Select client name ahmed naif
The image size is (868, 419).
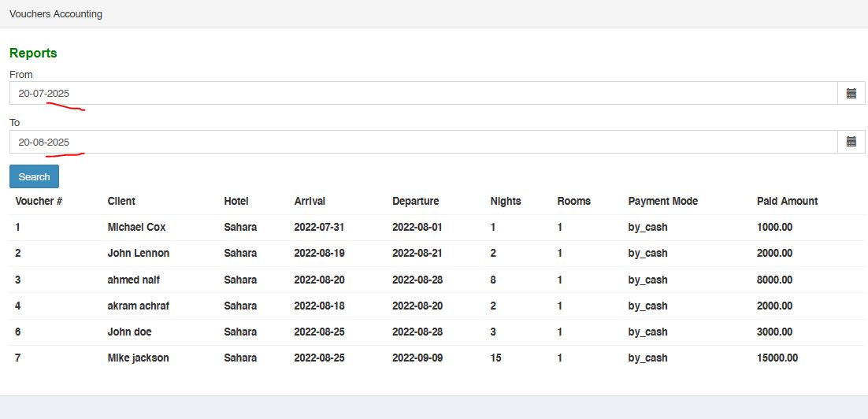pyautogui.click(x=133, y=280)
